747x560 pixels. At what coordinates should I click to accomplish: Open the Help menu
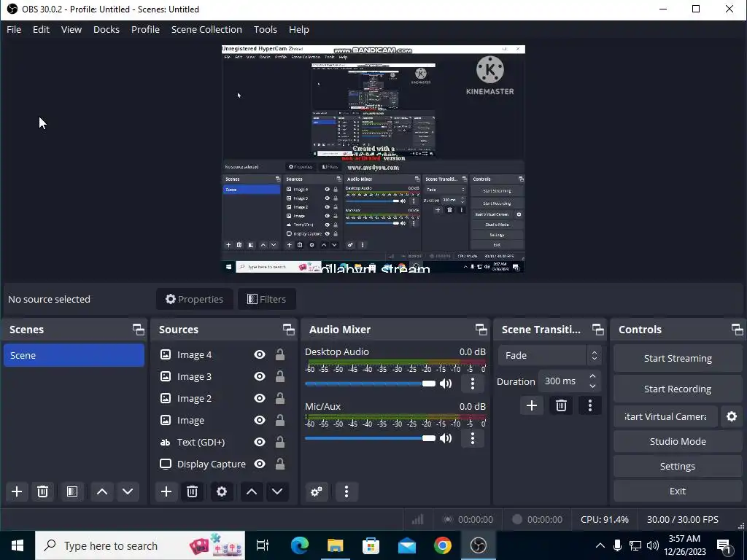pos(298,29)
